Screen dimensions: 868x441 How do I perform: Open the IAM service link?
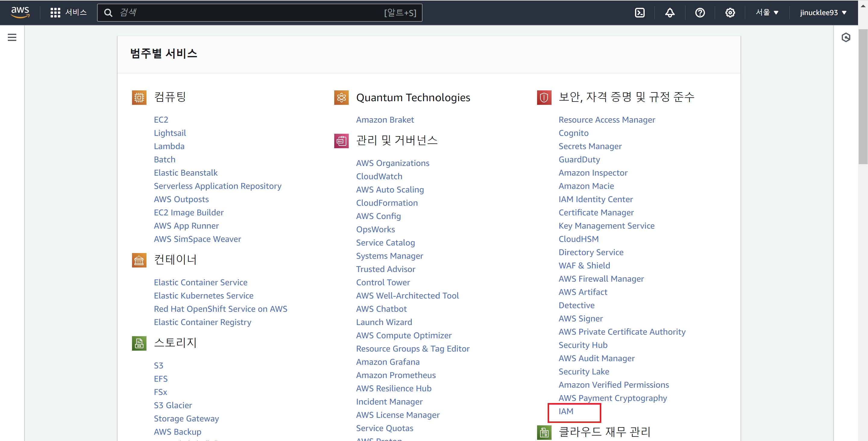[x=566, y=411]
